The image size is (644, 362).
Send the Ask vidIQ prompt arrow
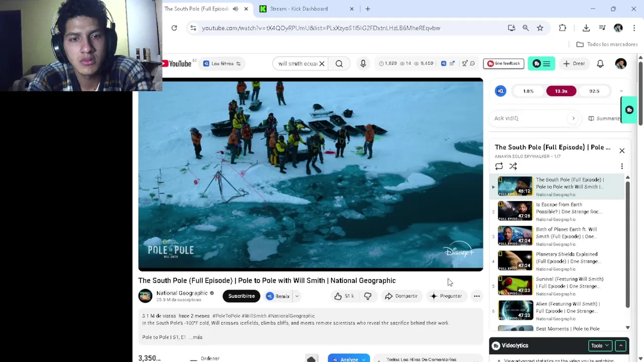coord(573,118)
